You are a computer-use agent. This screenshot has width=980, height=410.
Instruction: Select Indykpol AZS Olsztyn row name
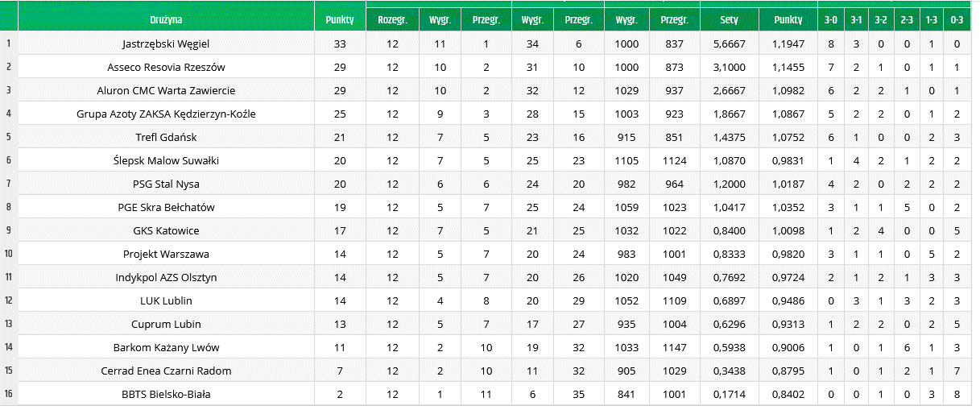(166, 278)
